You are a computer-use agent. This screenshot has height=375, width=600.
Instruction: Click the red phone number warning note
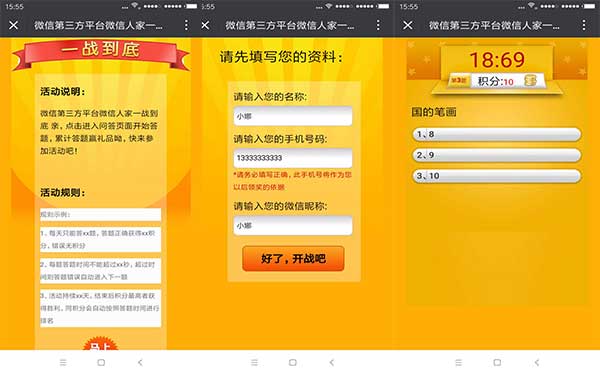click(292, 181)
